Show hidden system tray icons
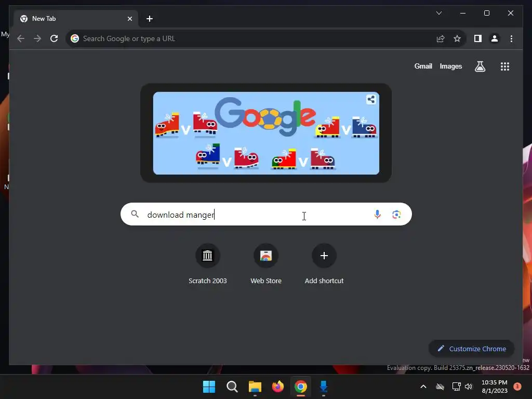The image size is (532, 399). pyautogui.click(x=423, y=387)
